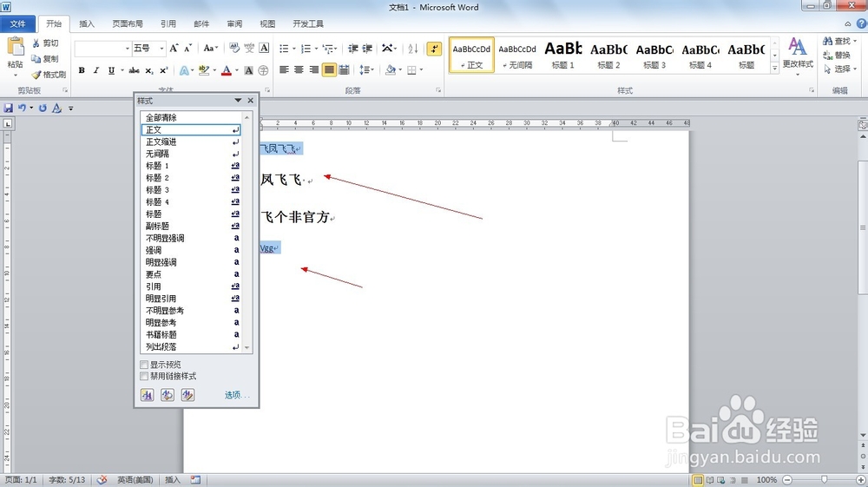The width and height of the screenshot is (868, 487).
Task: Align text left
Action: 284,69
